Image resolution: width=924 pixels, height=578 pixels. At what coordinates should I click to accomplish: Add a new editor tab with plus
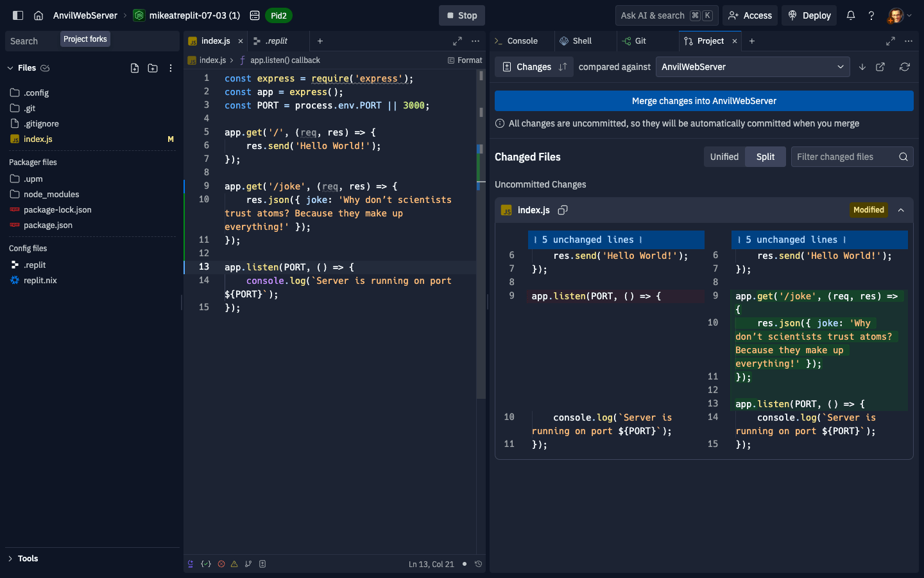pos(320,41)
